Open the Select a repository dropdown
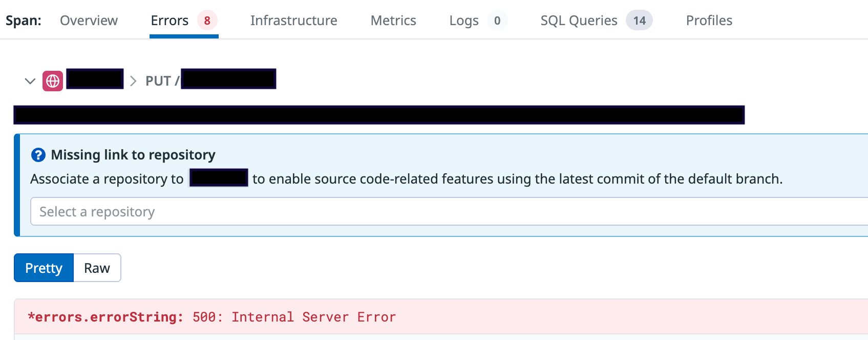 (x=449, y=211)
